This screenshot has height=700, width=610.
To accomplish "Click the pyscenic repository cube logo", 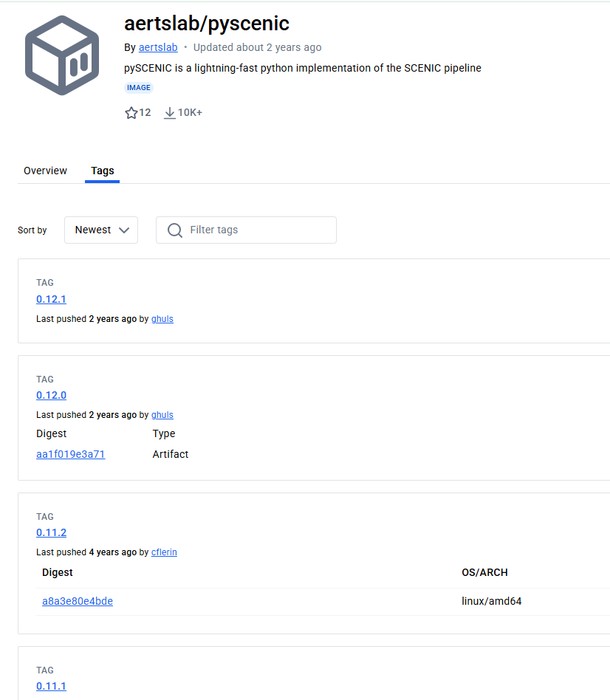I will 62,55.
